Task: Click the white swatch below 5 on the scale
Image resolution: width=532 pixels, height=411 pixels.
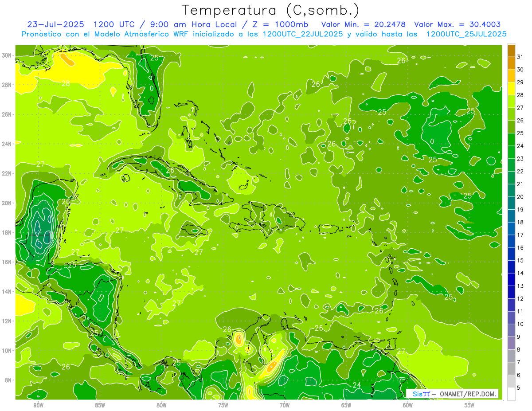Action: [x=511, y=394]
